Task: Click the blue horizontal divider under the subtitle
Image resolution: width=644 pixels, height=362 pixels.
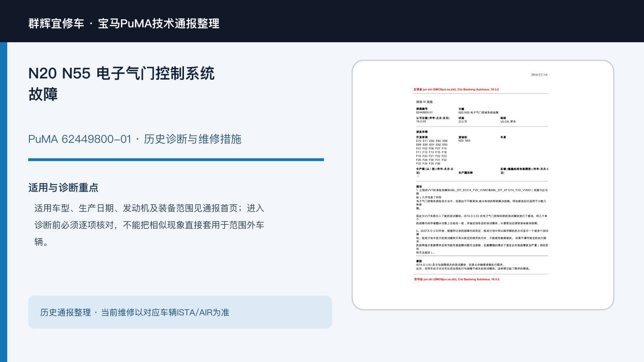Action: (176, 160)
